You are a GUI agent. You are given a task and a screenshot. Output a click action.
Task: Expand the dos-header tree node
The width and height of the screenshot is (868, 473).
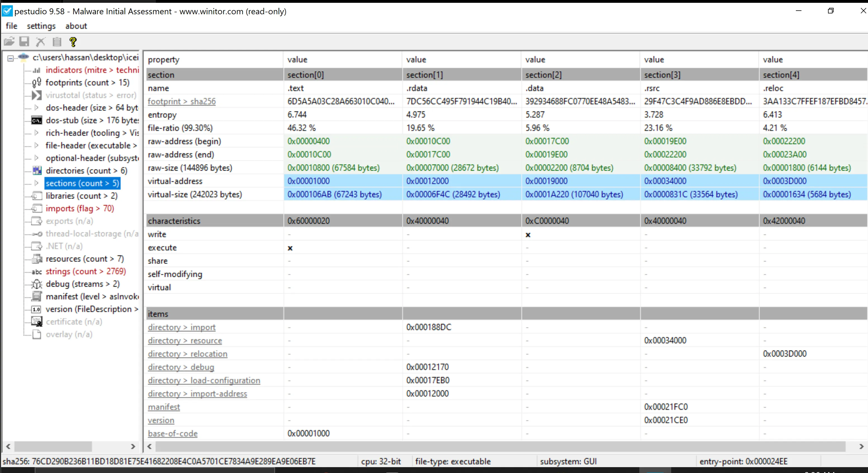coord(37,107)
